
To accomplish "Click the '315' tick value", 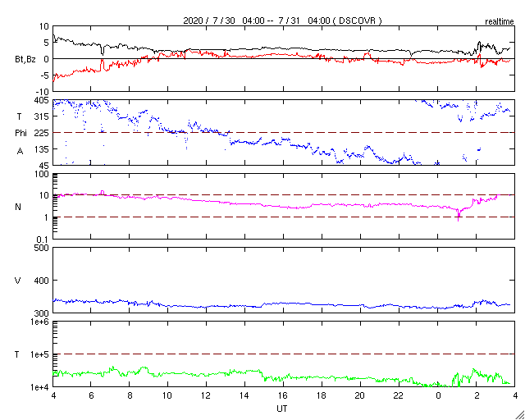I will pyautogui.click(x=42, y=116).
